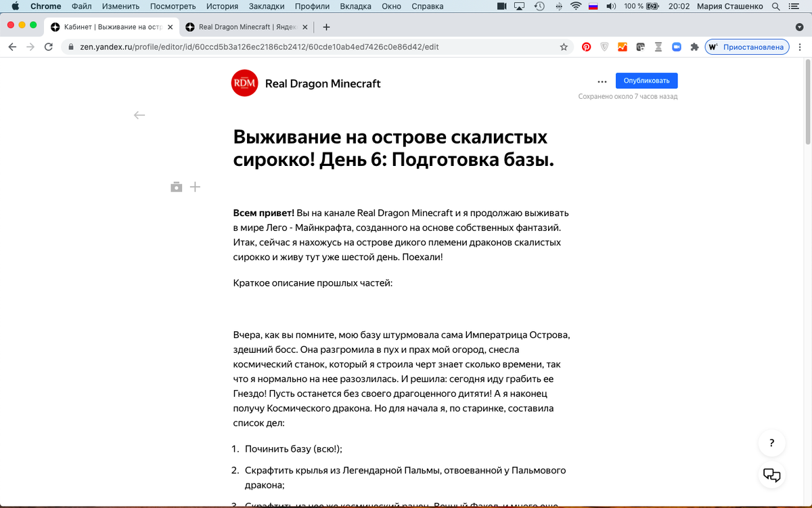Click the Приостановлена profile button

pyautogui.click(x=746, y=47)
